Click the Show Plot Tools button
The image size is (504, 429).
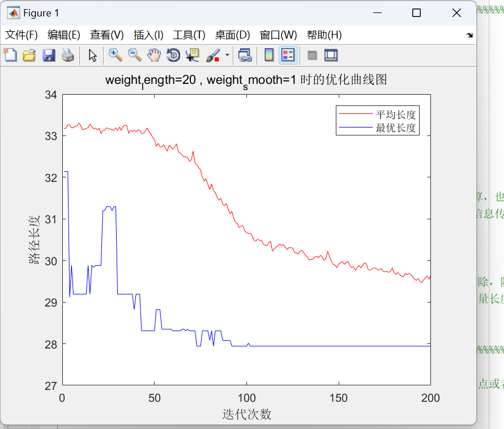331,55
